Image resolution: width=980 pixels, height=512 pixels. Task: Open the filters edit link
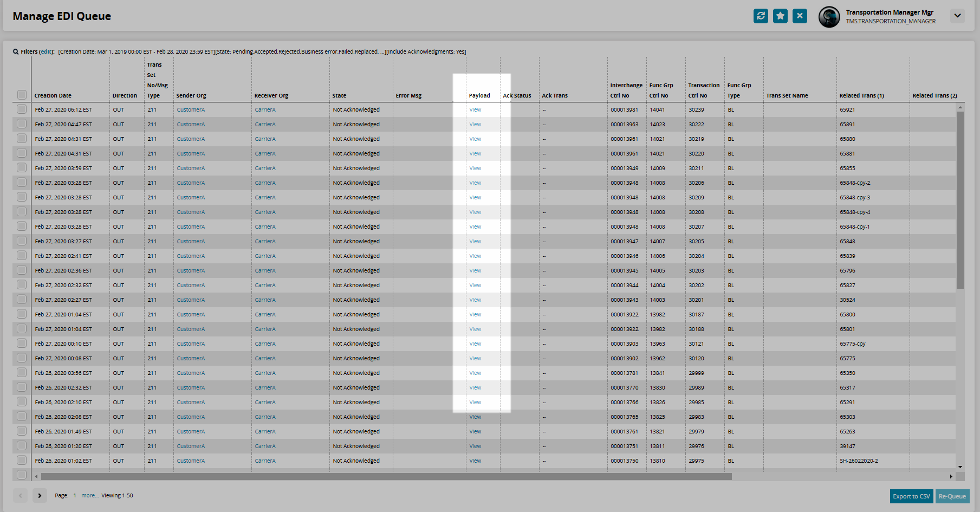click(x=47, y=52)
